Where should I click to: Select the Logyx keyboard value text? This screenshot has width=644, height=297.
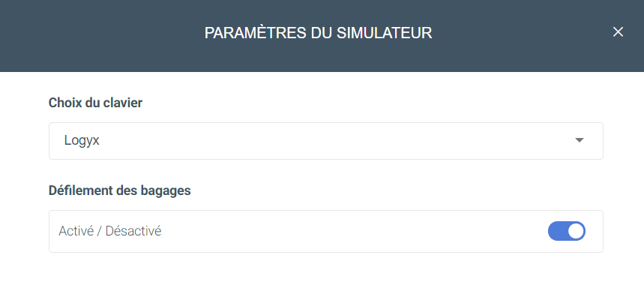pyautogui.click(x=82, y=141)
